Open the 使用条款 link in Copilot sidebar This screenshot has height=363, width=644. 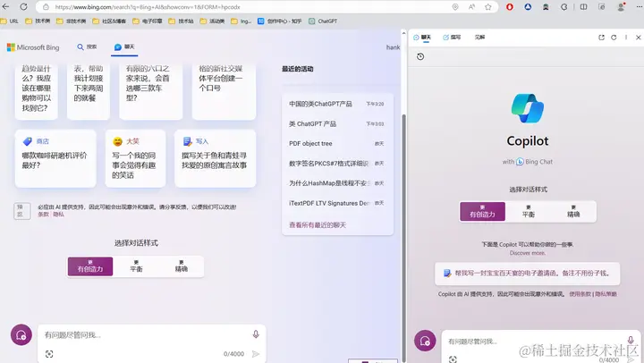tap(580, 294)
